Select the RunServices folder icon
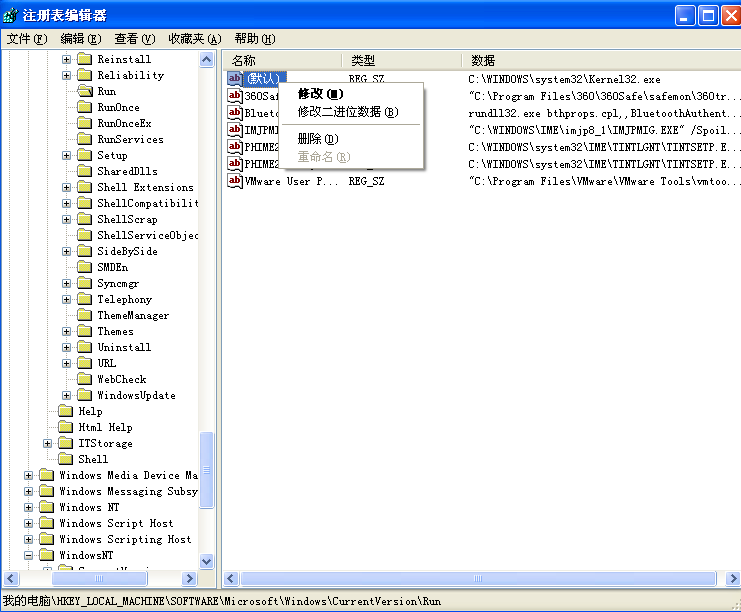The width and height of the screenshot is (741, 612). tap(85, 139)
